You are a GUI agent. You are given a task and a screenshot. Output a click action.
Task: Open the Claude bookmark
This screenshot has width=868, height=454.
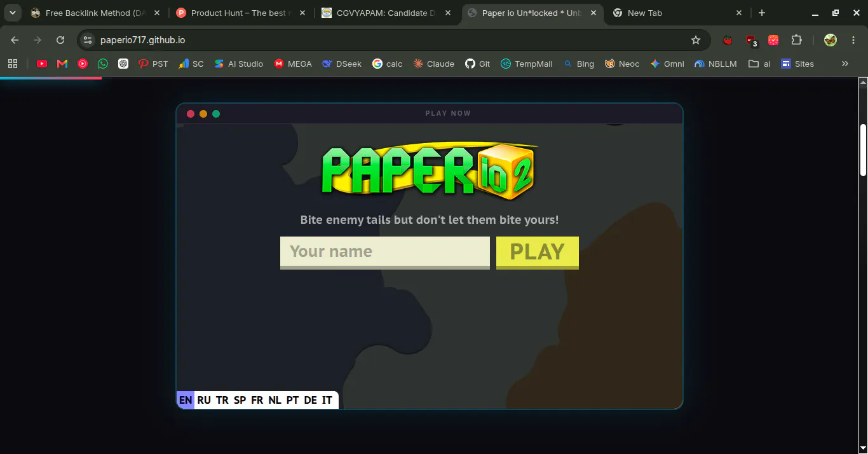point(434,64)
